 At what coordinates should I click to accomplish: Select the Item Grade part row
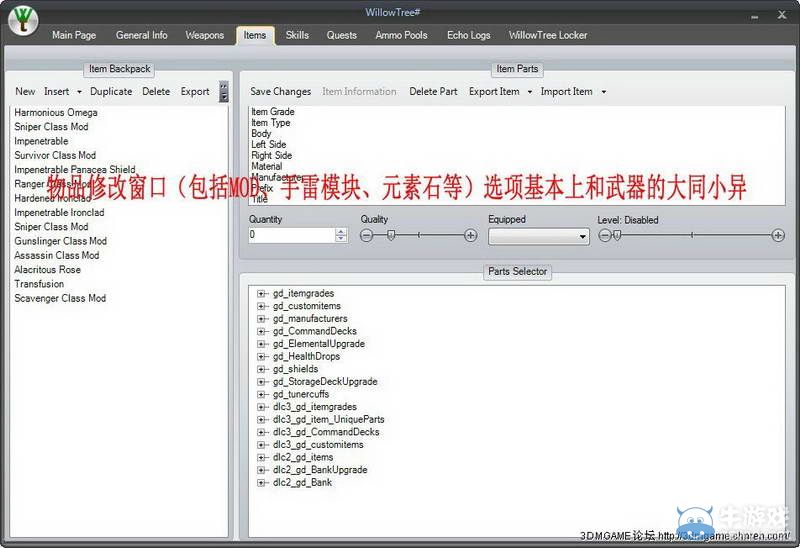coord(272,111)
